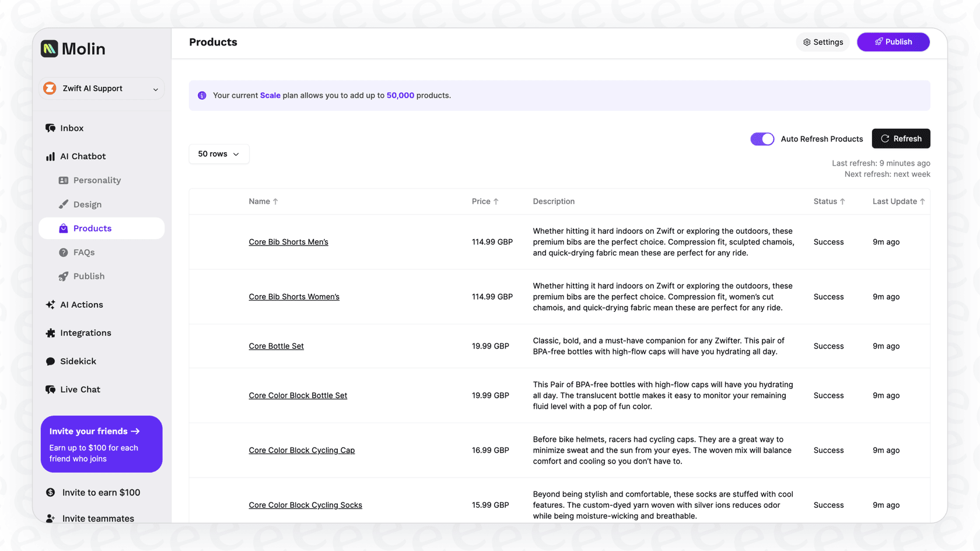
Task: Open the Core Bottle Set product link
Action: [276, 346]
